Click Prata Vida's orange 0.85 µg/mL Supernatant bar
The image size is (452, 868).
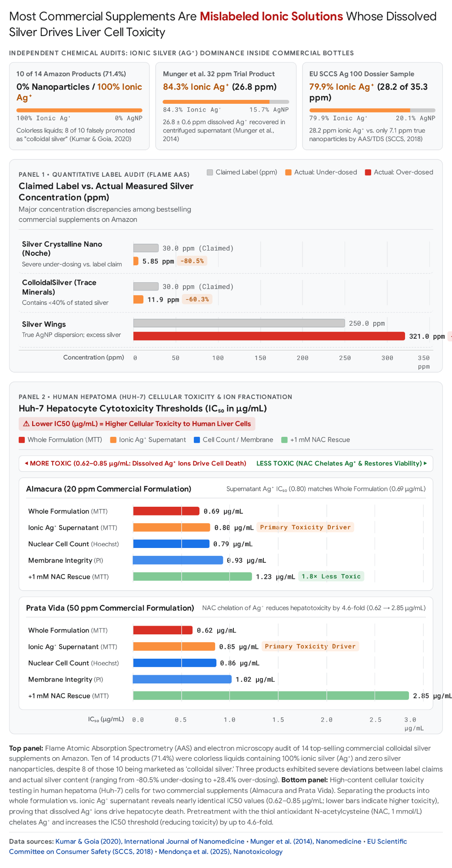(x=174, y=647)
